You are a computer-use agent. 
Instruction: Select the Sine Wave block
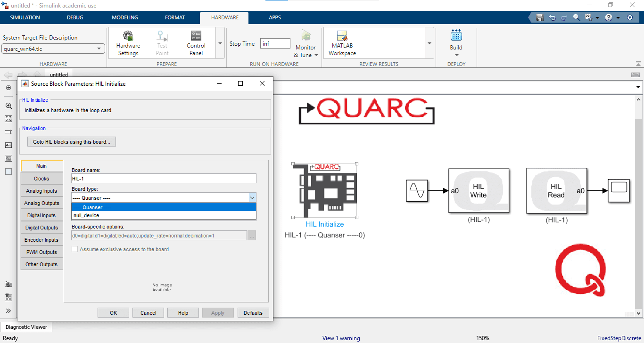coord(417,191)
